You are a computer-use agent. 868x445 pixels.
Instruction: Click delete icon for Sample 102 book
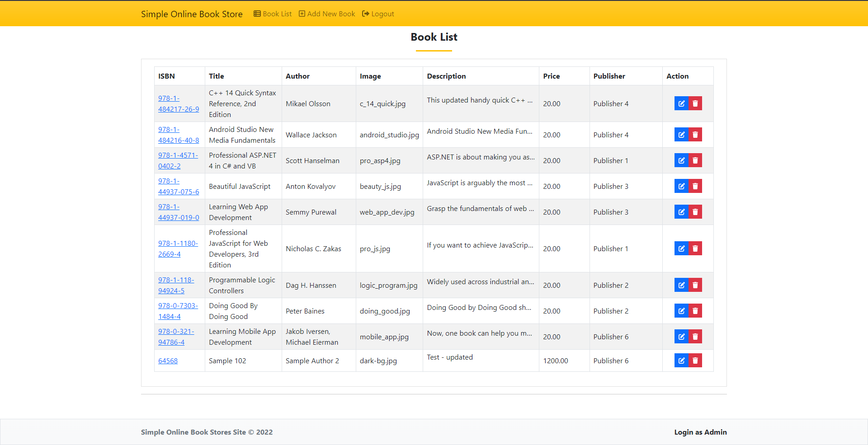(695, 360)
